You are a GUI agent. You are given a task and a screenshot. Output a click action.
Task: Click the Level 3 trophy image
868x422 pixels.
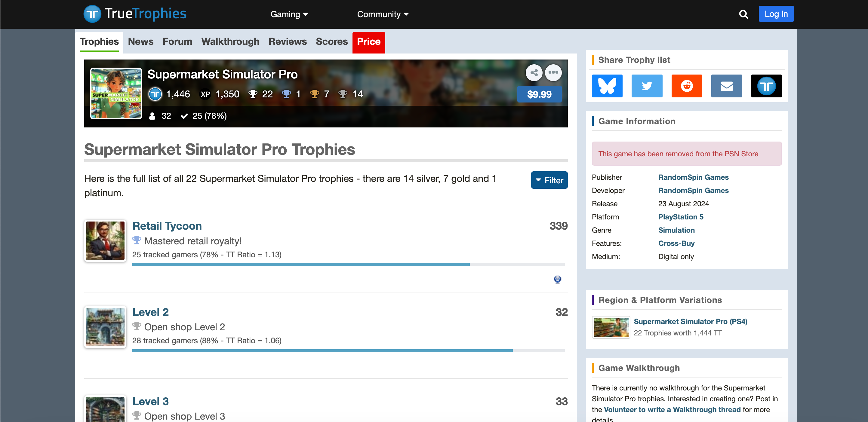(105, 408)
